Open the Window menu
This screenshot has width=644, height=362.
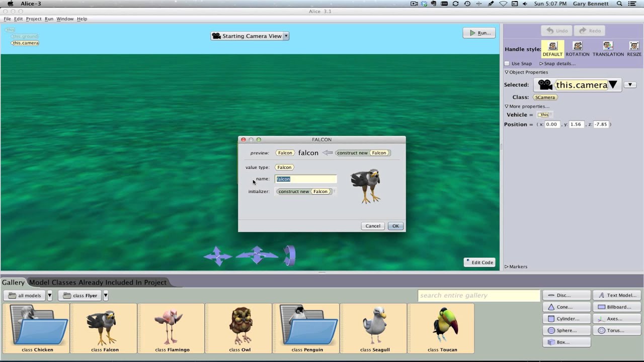(65, 19)
